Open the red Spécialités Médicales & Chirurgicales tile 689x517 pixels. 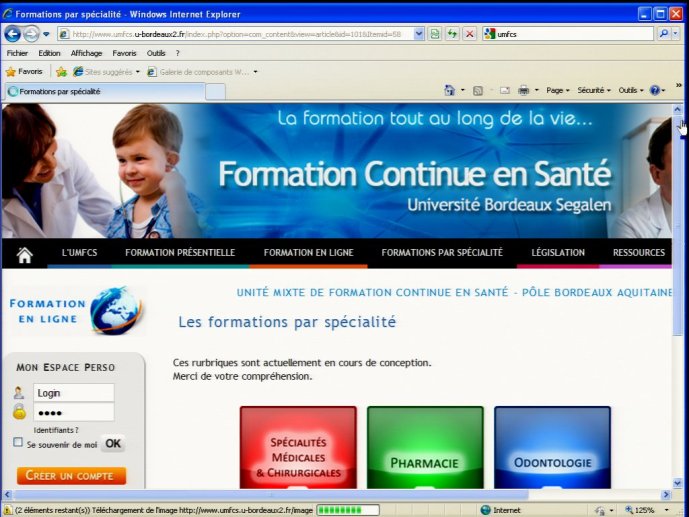tap(298, 448)
